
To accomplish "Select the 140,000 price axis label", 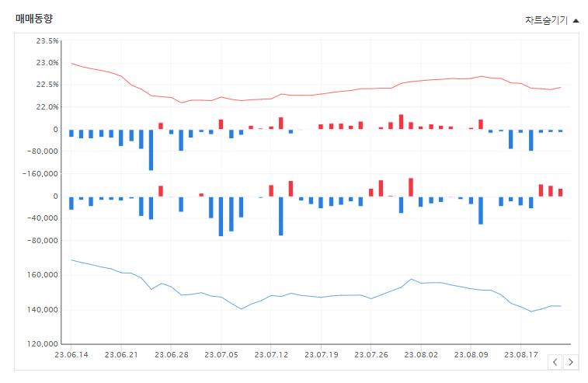I will pyautogui.click(x=43, y=309).
